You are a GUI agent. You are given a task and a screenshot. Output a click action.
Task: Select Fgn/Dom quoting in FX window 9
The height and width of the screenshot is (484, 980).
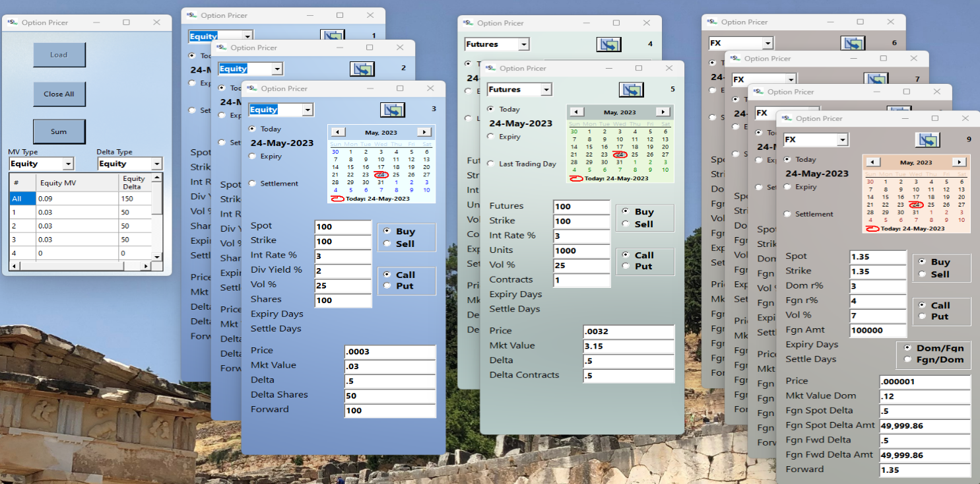click(909, 359)
